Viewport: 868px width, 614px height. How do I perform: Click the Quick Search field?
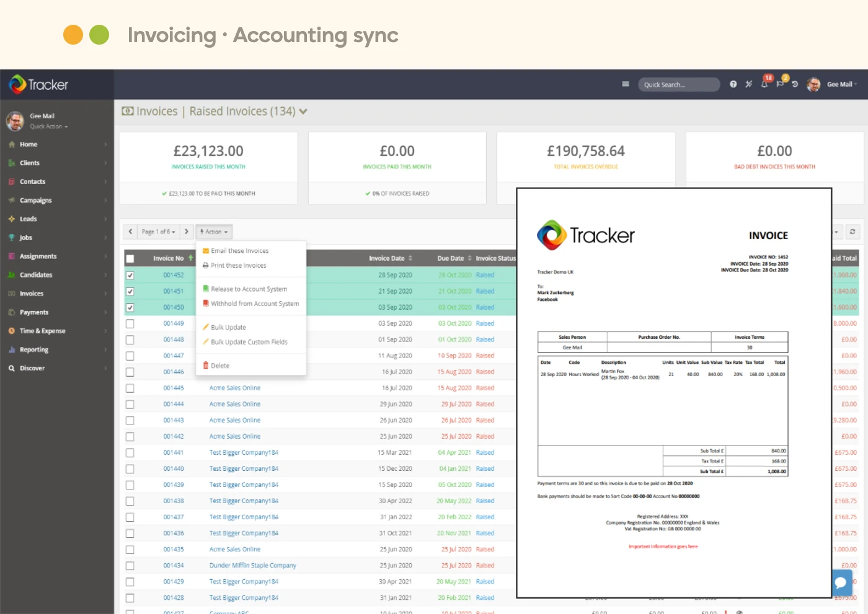pos(679,84)
